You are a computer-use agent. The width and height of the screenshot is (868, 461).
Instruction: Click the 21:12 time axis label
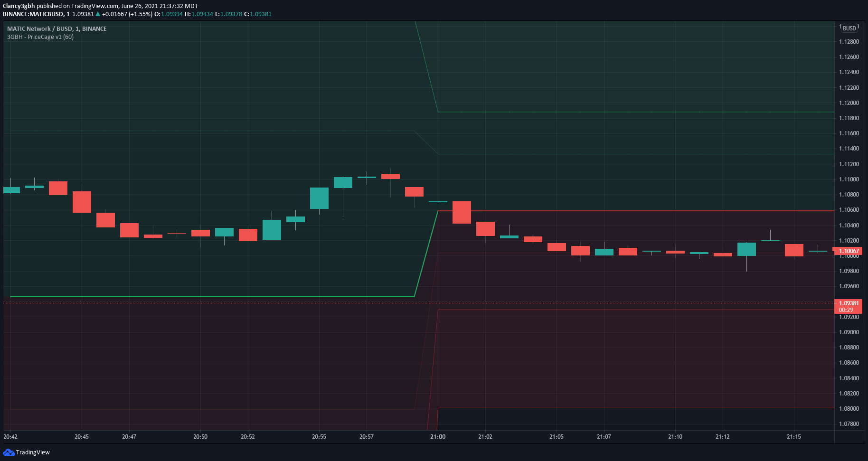click(x=723, y=437)
